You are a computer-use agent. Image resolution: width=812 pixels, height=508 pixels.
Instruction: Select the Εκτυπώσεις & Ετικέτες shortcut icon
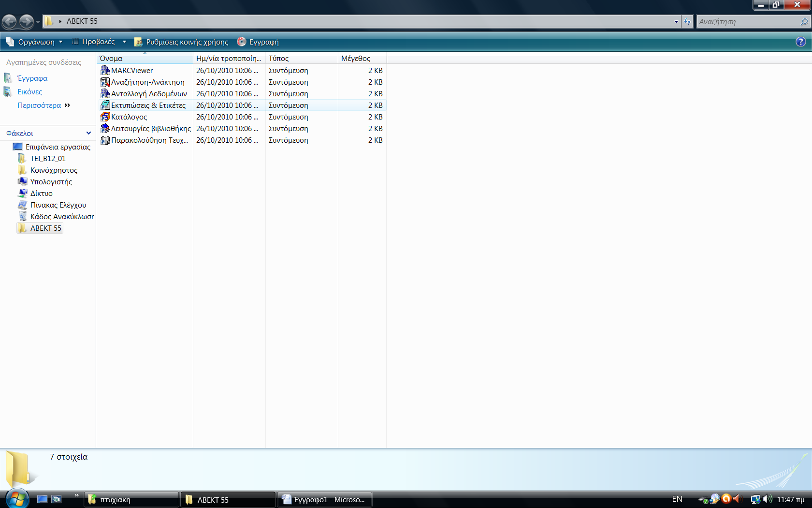pos(105,105)
